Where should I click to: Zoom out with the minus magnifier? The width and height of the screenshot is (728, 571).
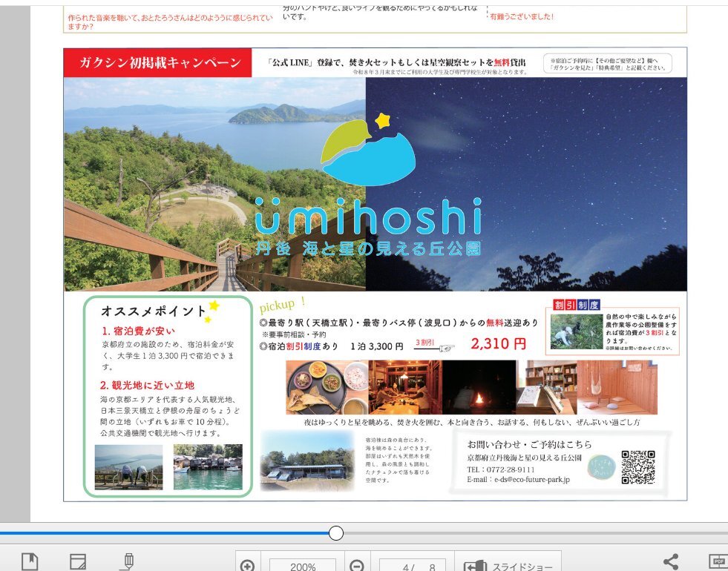coord(356,565)
